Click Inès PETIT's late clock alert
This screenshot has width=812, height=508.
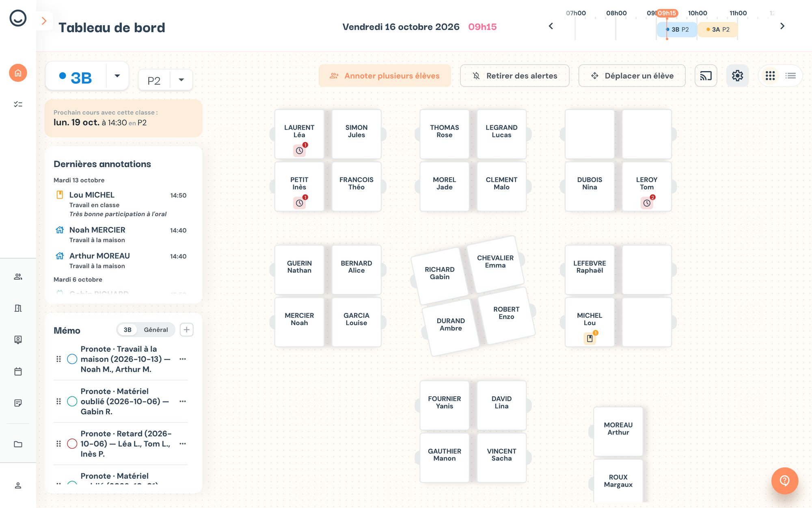[x=300, y=203]
